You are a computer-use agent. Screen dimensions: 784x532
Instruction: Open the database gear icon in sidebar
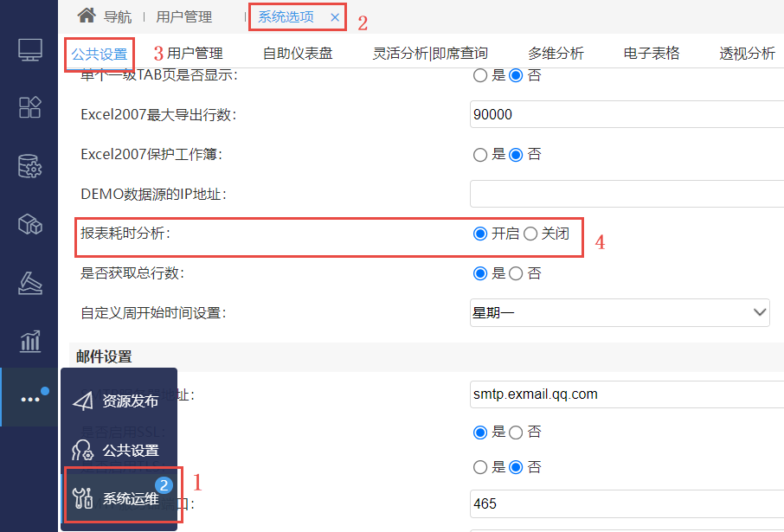[30, 166]
